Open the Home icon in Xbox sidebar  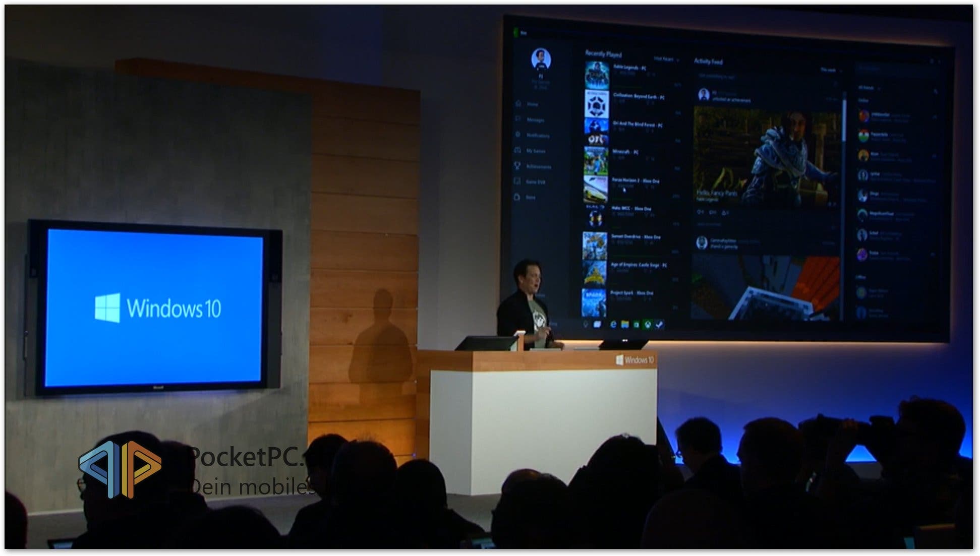click(x=518, y=104)
